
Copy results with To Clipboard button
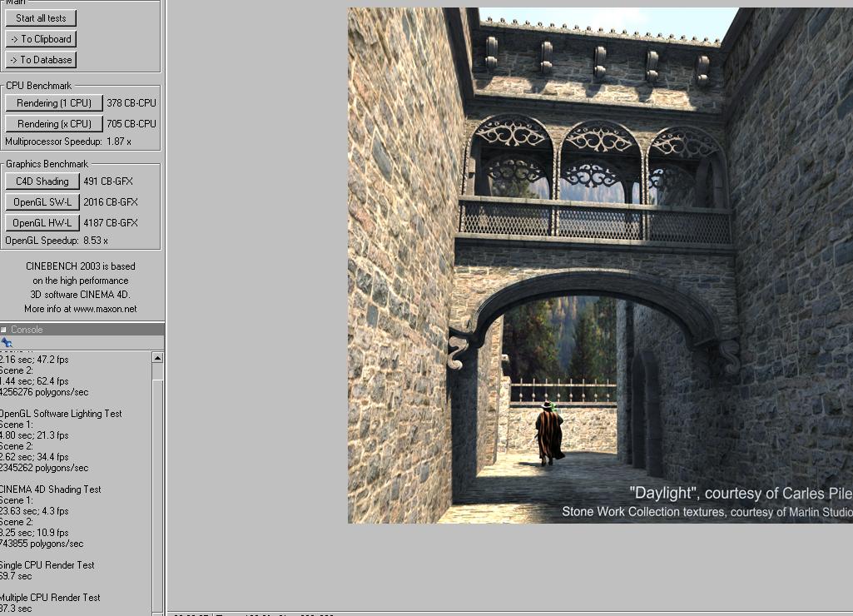coord(41,38)
